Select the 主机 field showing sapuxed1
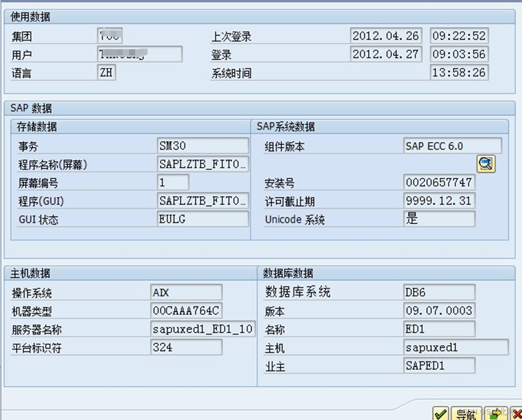The width and height of the screenshot is (522, 420). coord(456,347)
